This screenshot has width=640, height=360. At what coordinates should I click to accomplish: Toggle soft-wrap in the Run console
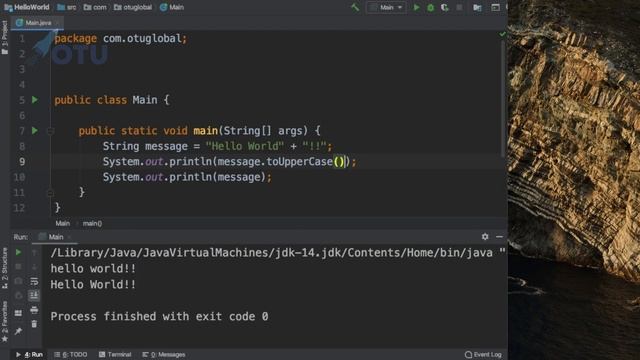click(34, 281)
